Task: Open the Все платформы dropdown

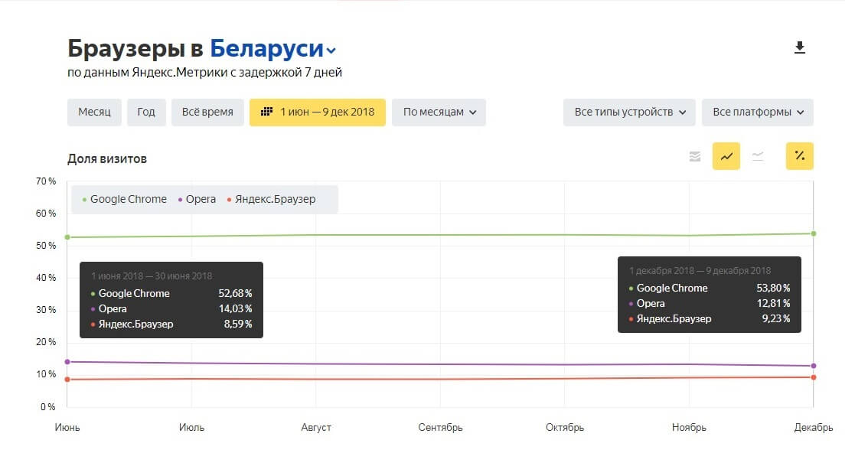Action: tap(757, 111)
